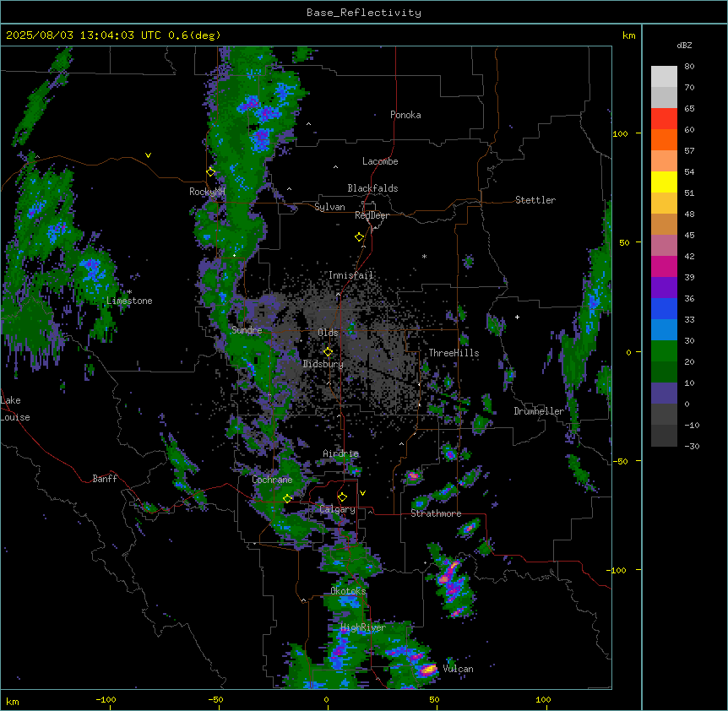728x711 pixels.
Task: Click the Innisfail city label
Action: (351, 275)
